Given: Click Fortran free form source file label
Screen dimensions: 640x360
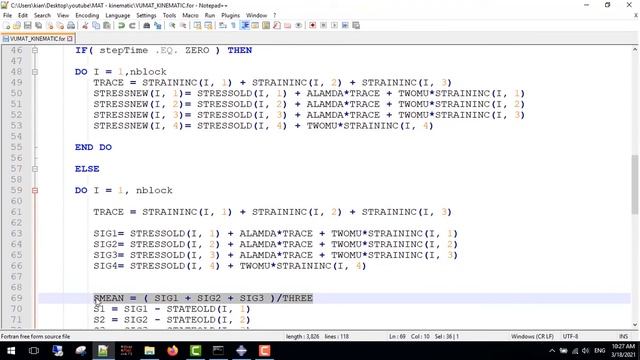Looking at the screenshot, I should (36, 336).
